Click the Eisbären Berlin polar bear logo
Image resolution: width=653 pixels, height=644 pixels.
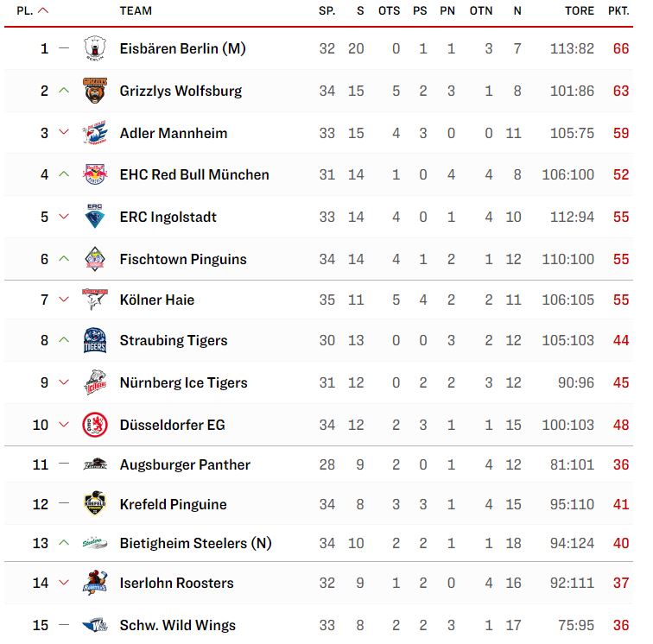(95, 48)
